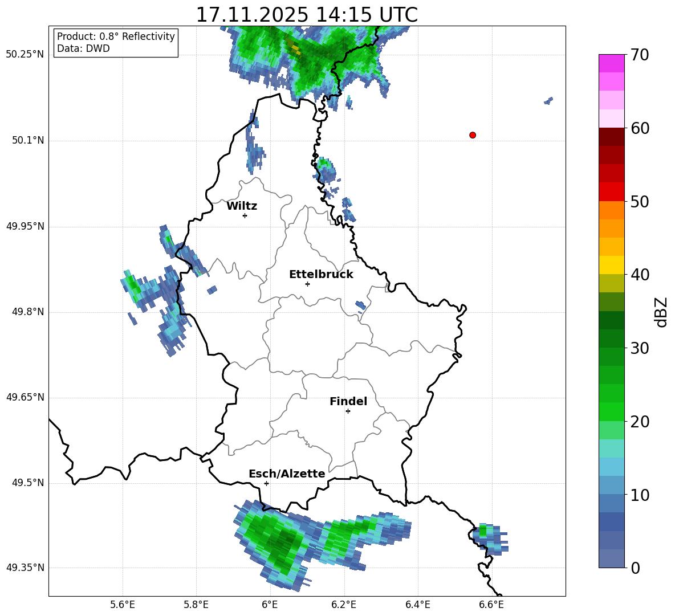Click the "dBZ" colorbar axis label
Image resolution: width=675 pixels, height=616 pixels.
662,312
